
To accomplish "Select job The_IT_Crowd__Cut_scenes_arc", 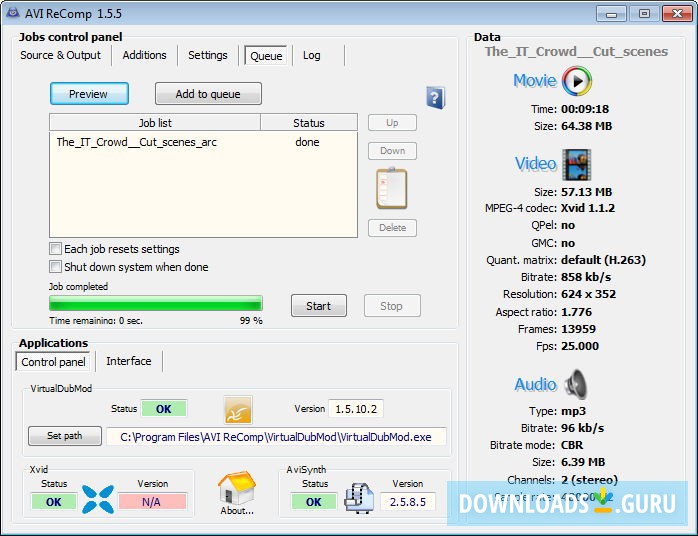I will [137, 142].
